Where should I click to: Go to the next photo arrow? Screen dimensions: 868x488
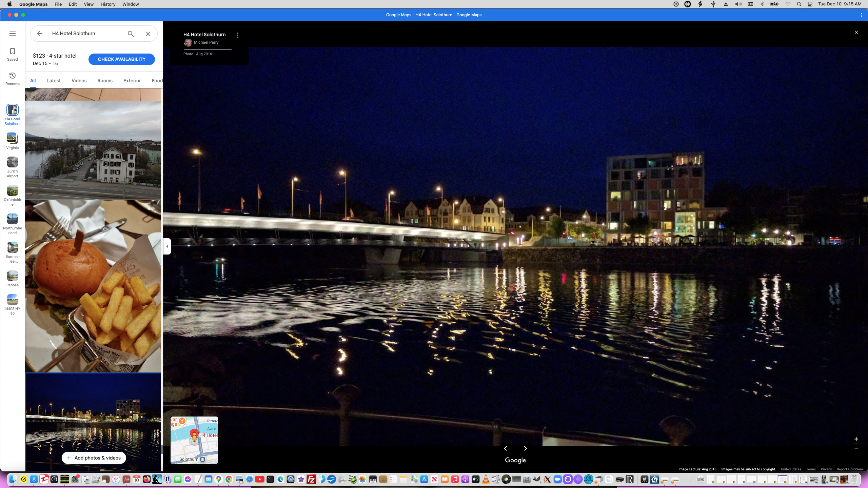(x=526, y=448)
